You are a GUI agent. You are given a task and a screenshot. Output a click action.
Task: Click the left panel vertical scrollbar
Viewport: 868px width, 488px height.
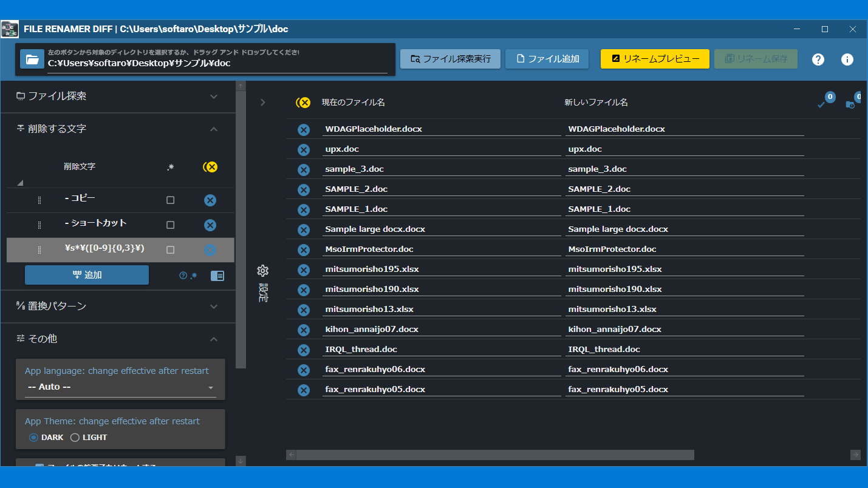[x=241, y=231]
